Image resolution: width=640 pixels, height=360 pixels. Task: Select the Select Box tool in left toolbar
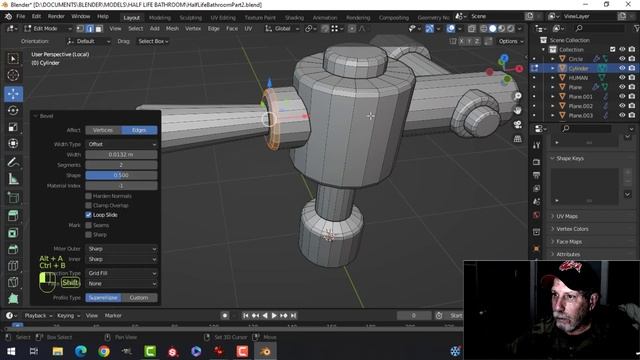click(13, 59)
